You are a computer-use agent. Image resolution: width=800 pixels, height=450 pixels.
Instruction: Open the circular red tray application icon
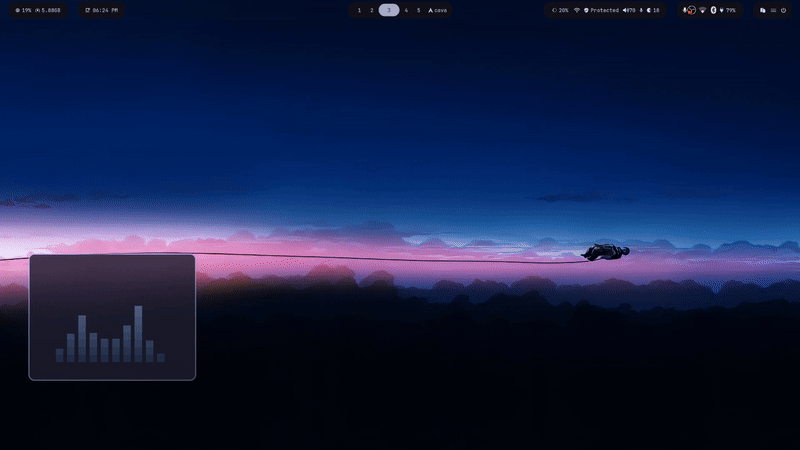[691, 10]
